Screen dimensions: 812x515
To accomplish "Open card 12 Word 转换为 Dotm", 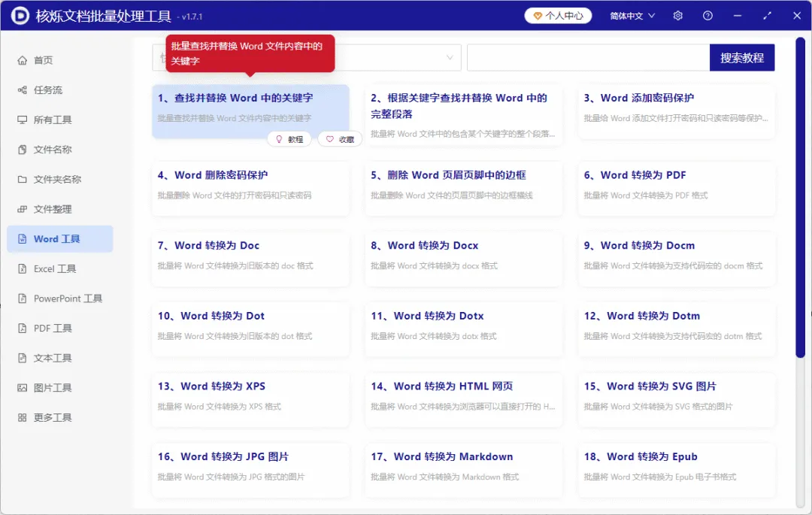I will [x=677, y=329].
